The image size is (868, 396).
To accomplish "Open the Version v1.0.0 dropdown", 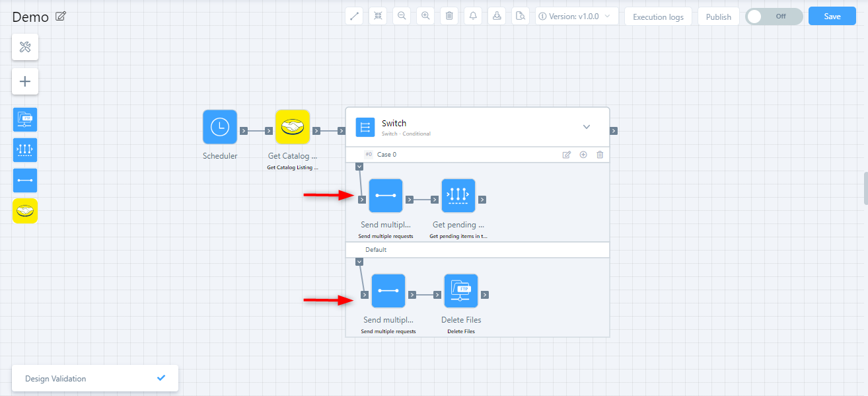I will 577,17.
